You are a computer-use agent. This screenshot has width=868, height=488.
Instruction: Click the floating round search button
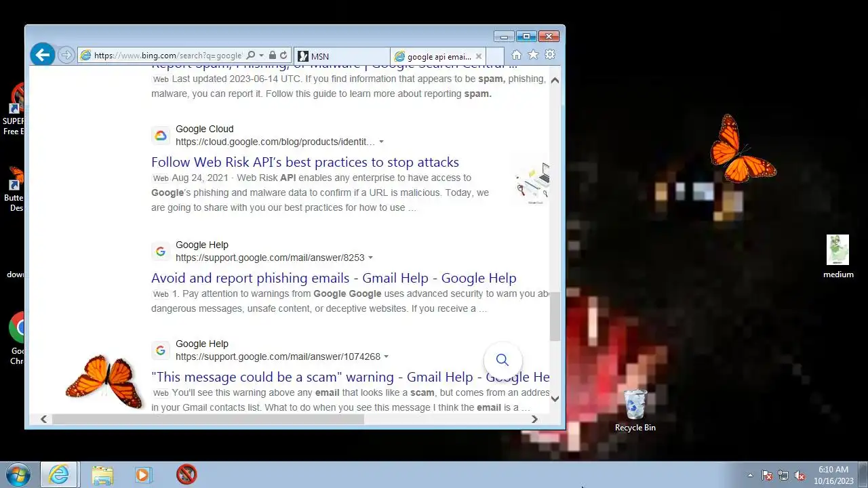(x=502, y=360)
